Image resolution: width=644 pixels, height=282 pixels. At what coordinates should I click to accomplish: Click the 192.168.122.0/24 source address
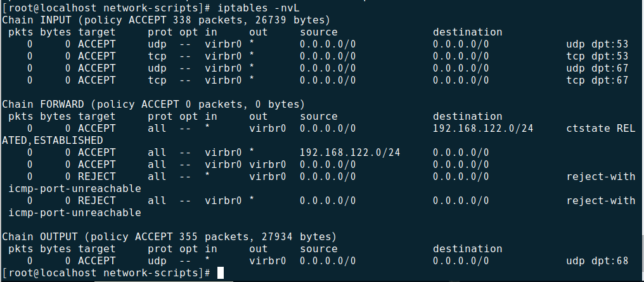point(350,153)
